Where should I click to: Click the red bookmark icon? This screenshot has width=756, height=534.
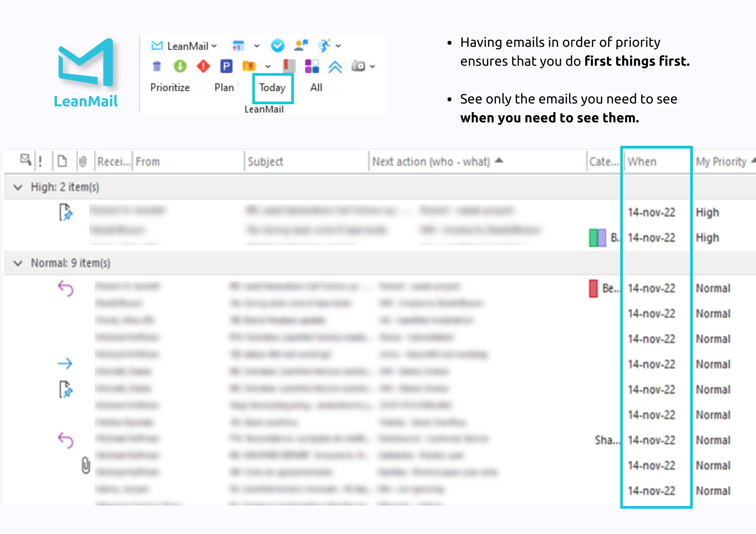[x=288, y=66]
